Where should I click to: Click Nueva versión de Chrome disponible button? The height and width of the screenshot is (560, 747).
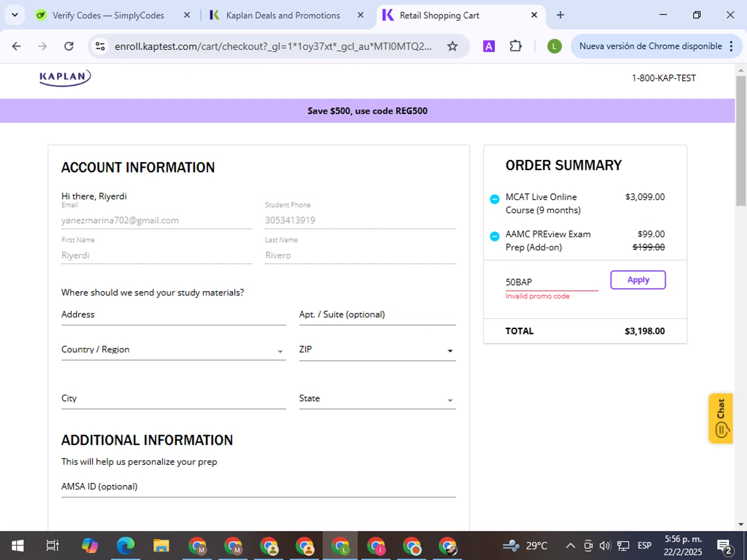(650, 46)
